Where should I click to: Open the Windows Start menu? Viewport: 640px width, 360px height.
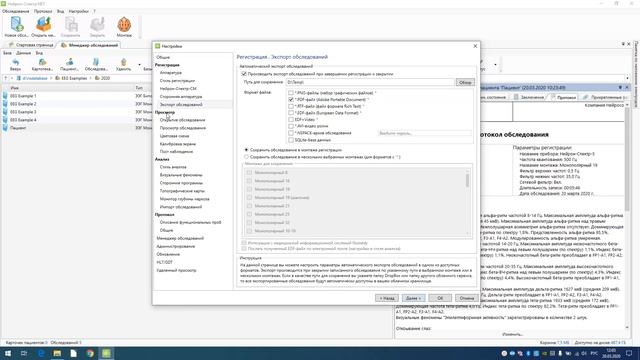click(x=8, y=353)
